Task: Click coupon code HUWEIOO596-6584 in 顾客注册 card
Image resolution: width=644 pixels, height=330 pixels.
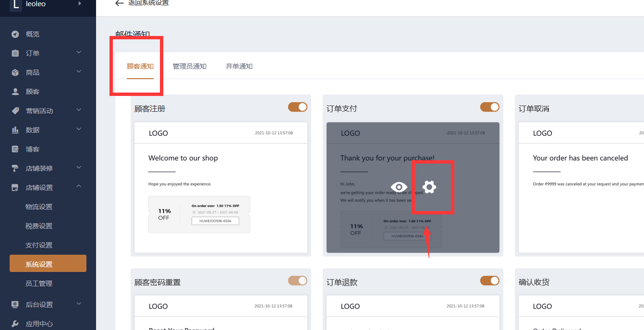Action: (215, 221)
